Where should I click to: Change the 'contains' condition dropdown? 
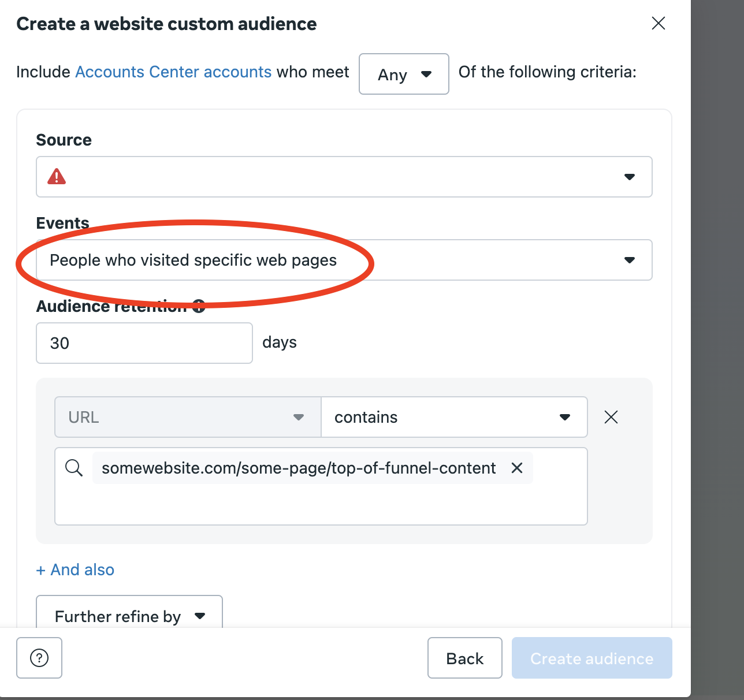[x=454, y=417]
